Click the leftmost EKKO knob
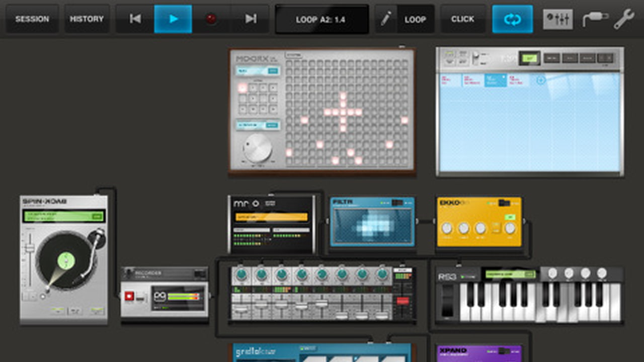 click(x=447, y=228)
